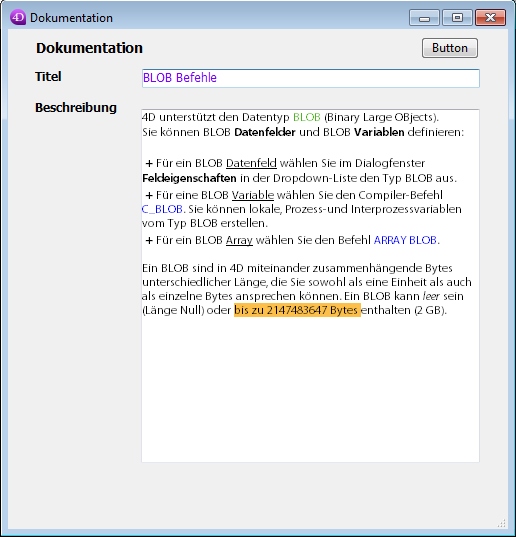Click the underlined word Variable

click(x=253, y=195)
